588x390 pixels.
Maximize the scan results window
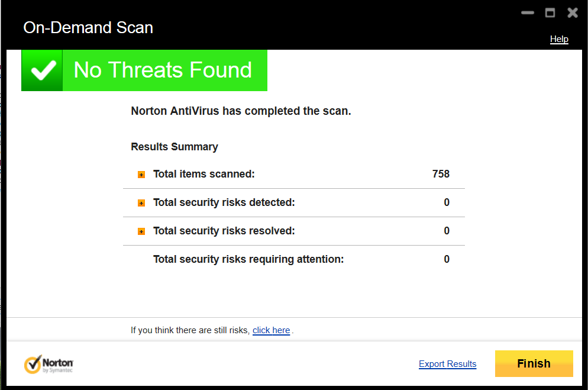[550, 12]
